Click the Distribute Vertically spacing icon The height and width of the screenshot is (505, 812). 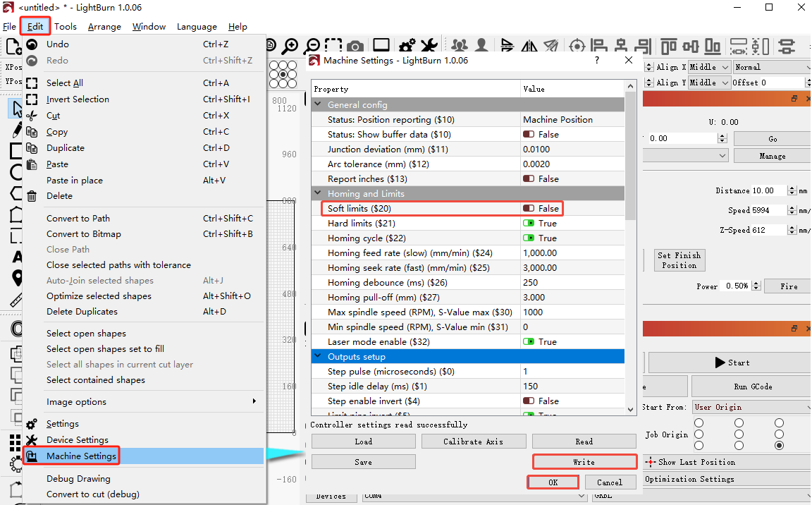pos(761,46)
